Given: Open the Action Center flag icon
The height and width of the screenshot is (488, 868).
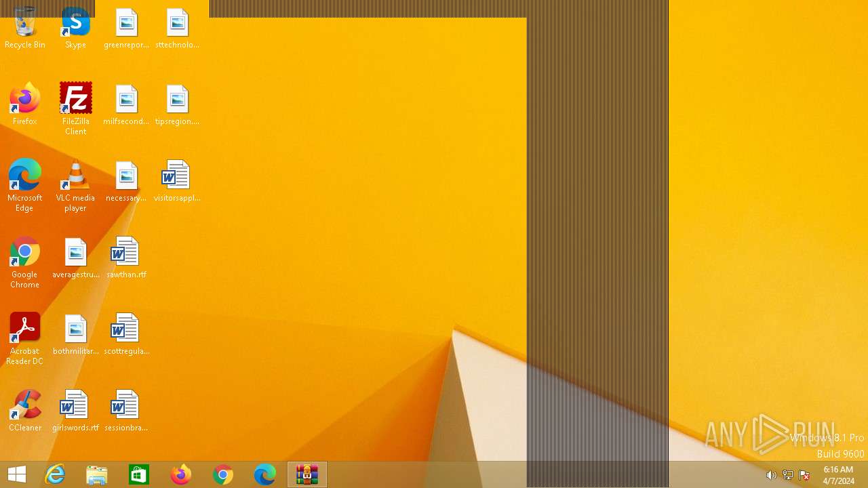Looking at the screenshot, I should [805, 475].
